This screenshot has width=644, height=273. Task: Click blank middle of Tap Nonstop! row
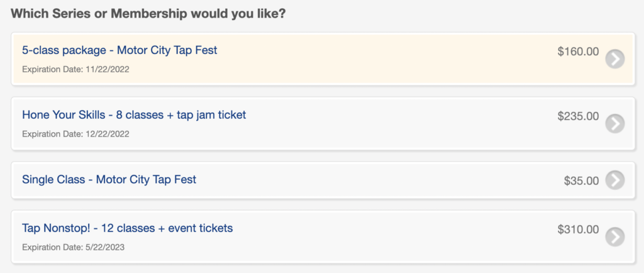(x=370, y=237)
